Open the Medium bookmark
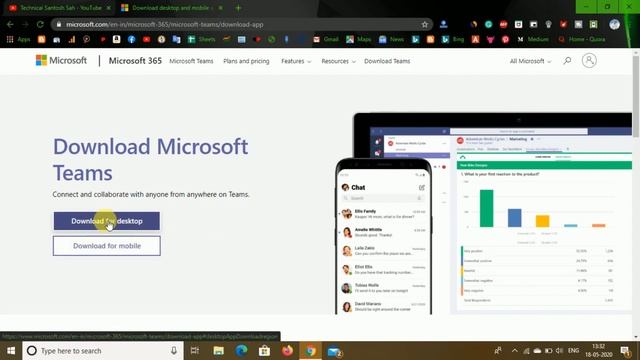This screenshot has width=640, height=360. (x=533, y=39)
